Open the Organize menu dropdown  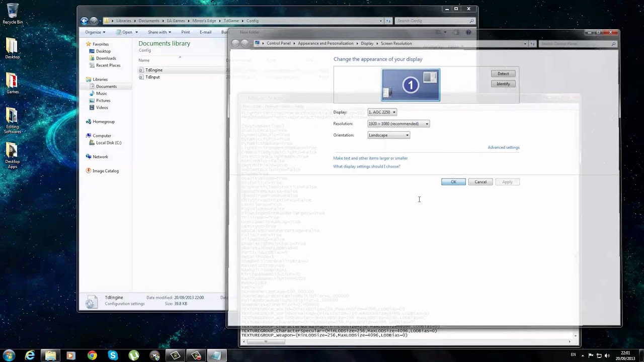95,32
